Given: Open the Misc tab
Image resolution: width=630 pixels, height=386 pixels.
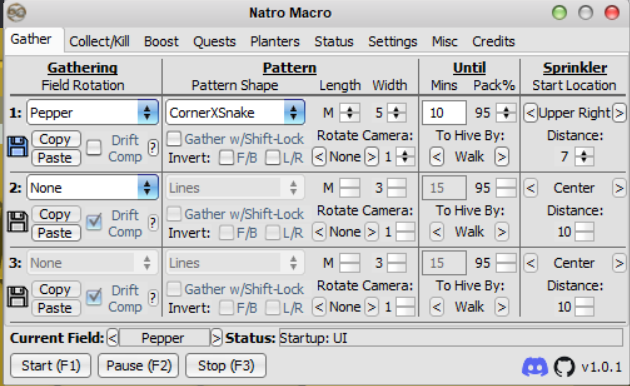Looking at the screenshot, I should (x=444, y=41).
